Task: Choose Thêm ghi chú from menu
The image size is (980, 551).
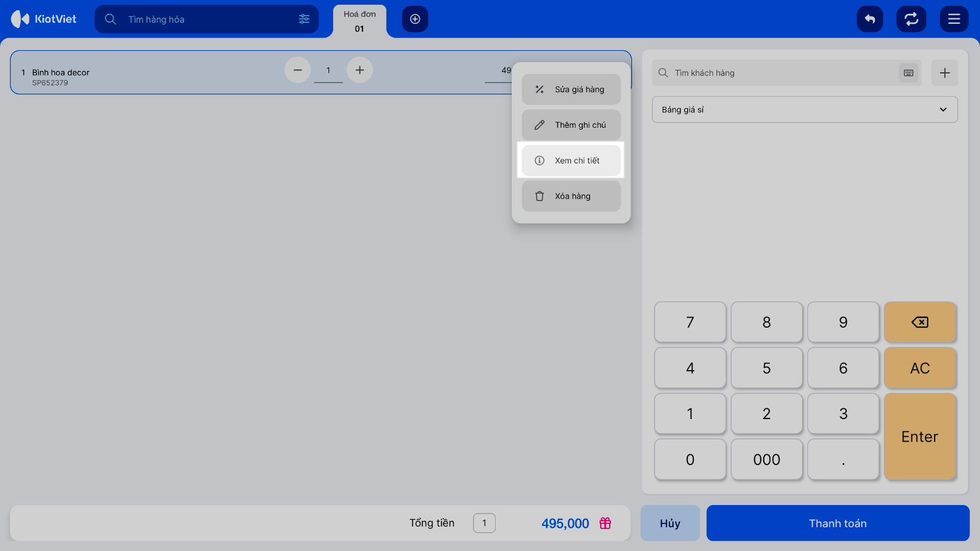Action: coord(572,125)
